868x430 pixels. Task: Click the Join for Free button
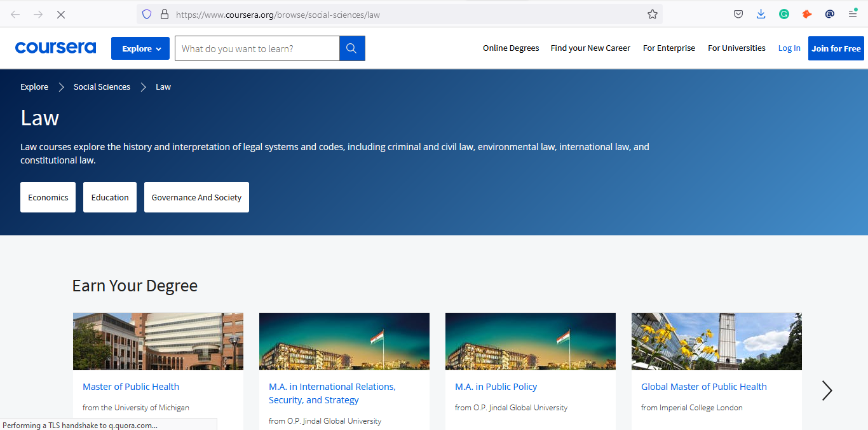coord(836,48)
